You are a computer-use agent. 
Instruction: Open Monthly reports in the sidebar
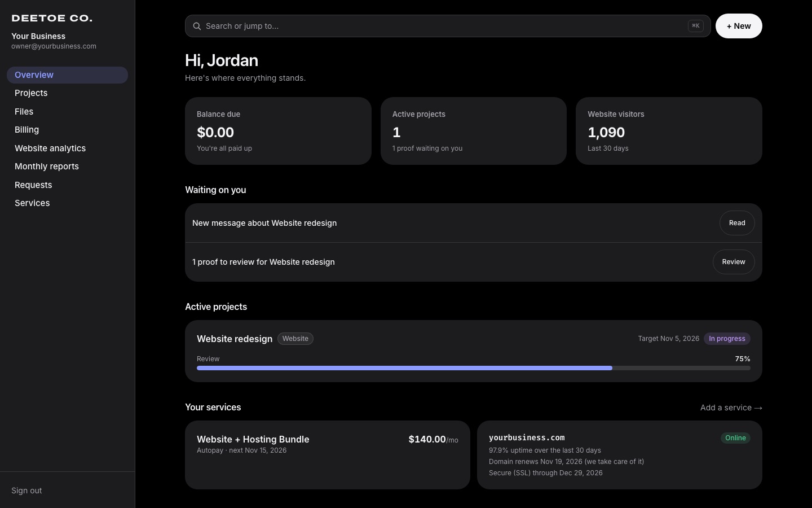67,167
